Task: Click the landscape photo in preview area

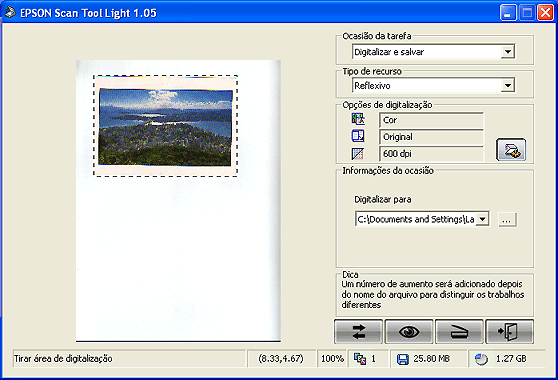Action: [165, 127]
